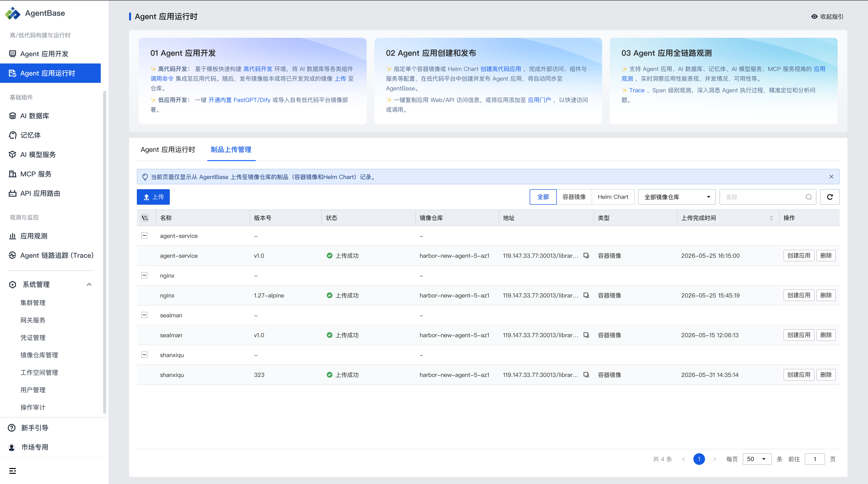Select the Helm Chart filter option

pyautogui.click(x=613, y=197)
